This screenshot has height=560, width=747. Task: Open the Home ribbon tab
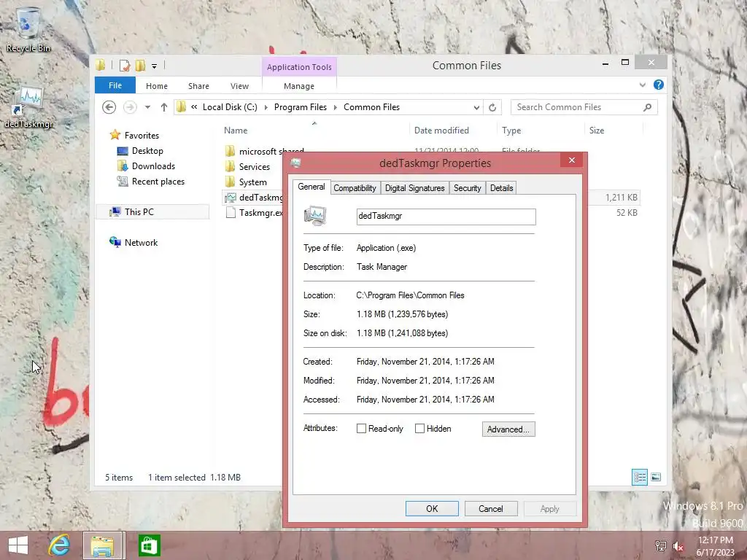click(157, 86)
